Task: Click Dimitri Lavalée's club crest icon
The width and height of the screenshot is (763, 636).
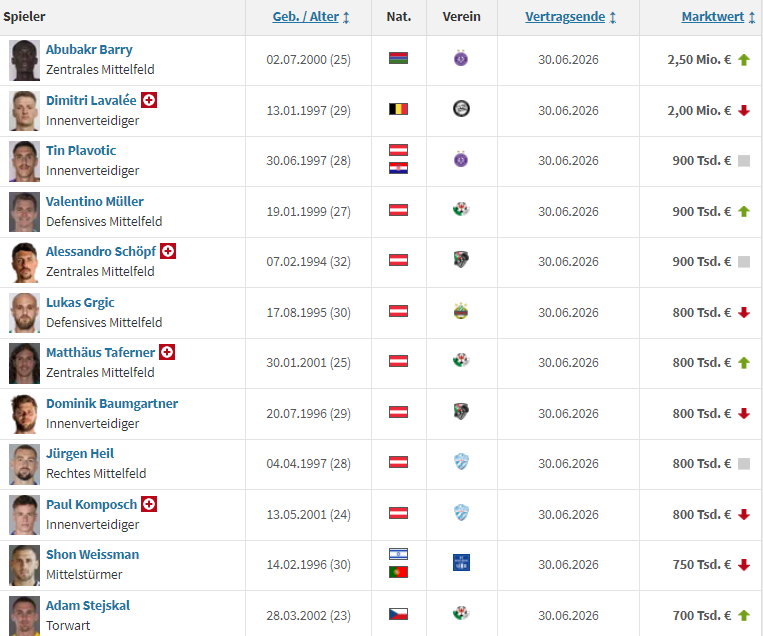Action: [x=461, y=109]
